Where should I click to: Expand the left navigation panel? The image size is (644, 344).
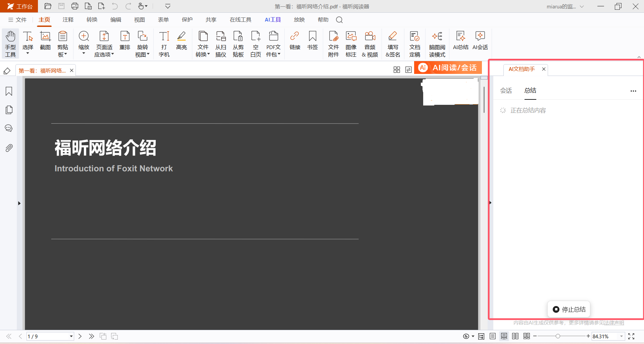[19, 203]
